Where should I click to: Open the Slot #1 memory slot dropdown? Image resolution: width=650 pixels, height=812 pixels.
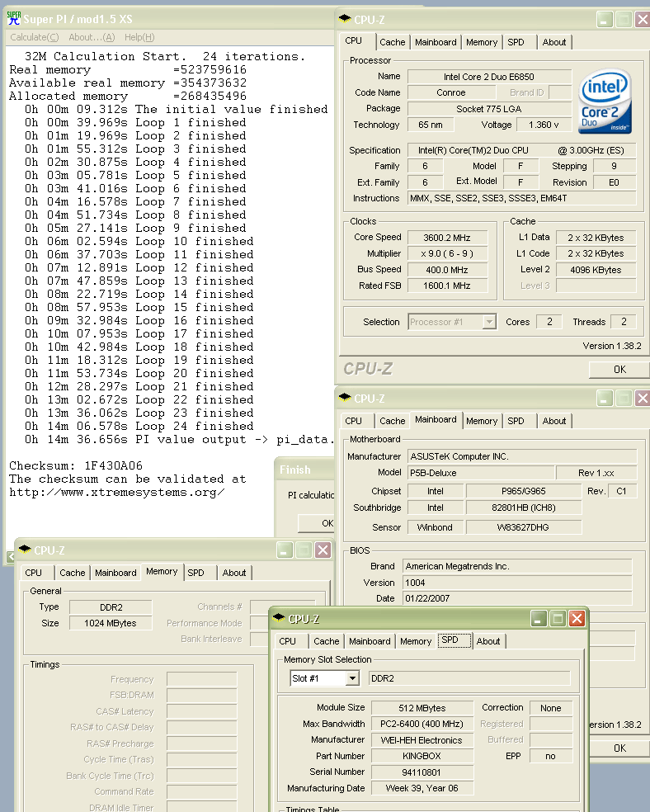352,677
